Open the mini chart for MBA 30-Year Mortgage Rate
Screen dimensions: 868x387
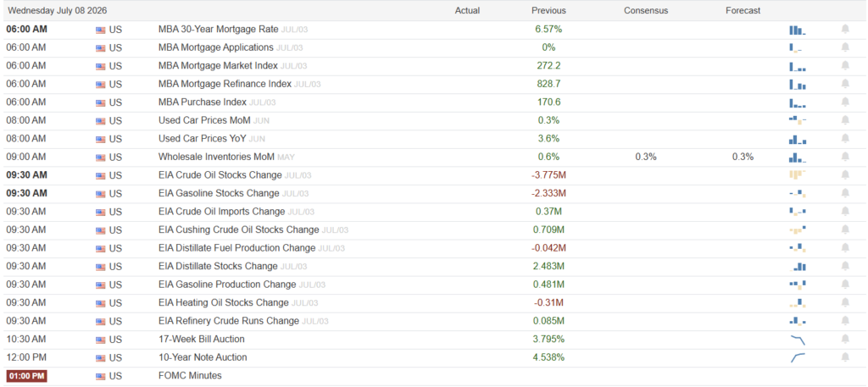coord(797,30)
